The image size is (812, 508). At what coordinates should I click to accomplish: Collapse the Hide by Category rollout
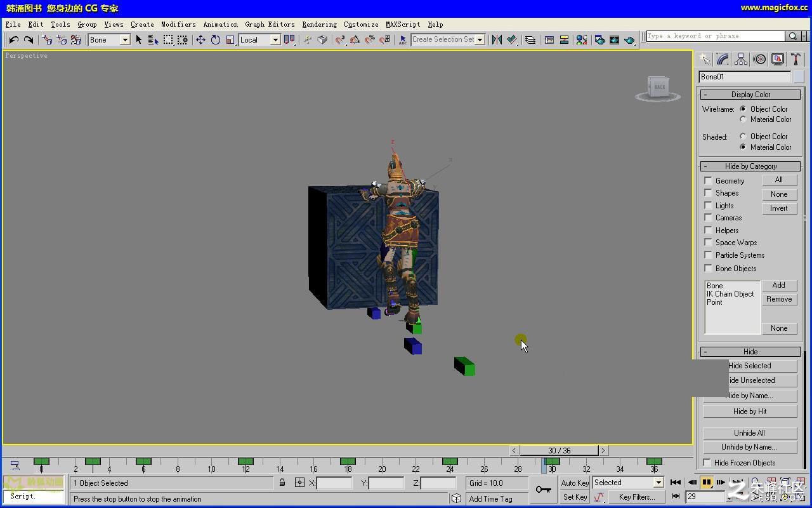pyautogui.click(x=750, y=166)
